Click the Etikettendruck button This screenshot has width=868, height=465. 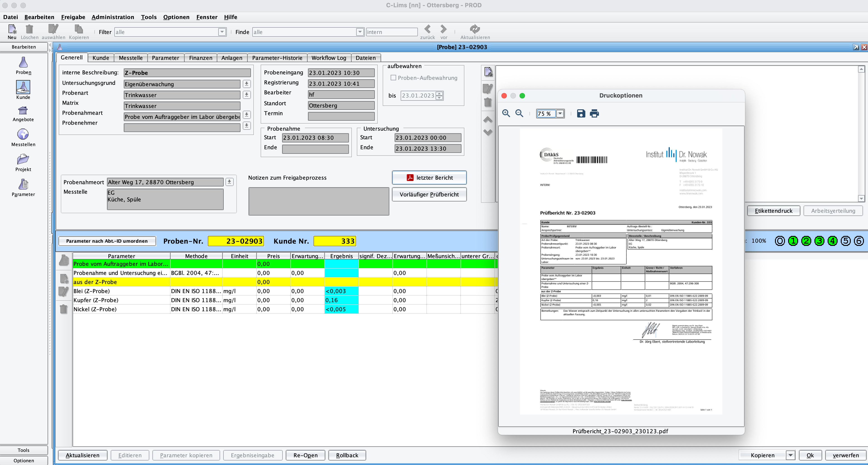(x=773, y=211)
